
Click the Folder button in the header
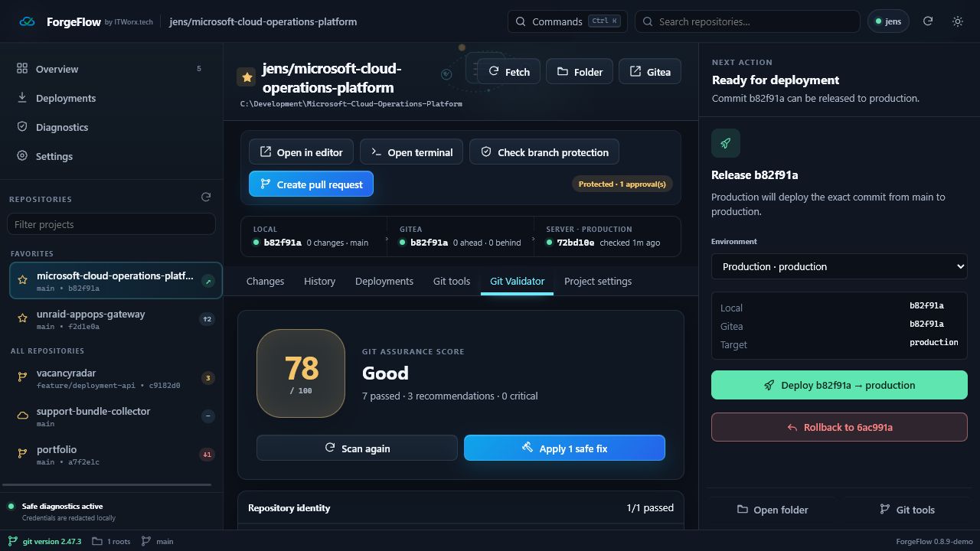click(x=579, y=72)
